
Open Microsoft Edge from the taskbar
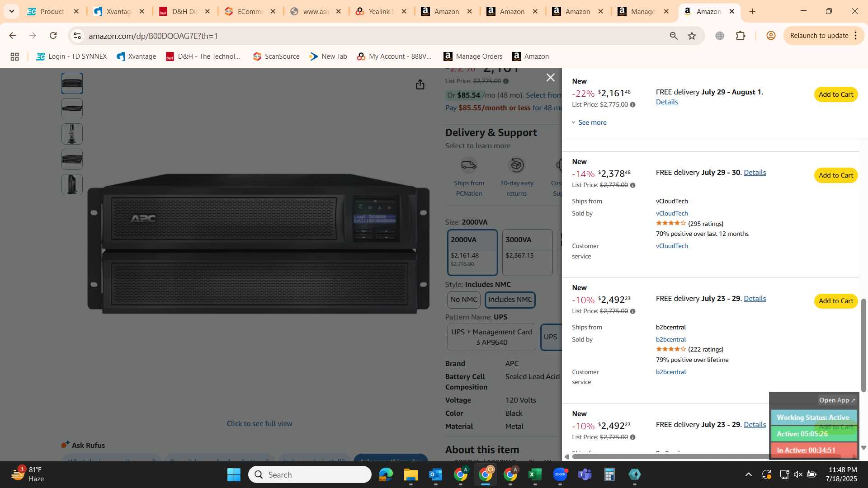[x=386, y=474]
